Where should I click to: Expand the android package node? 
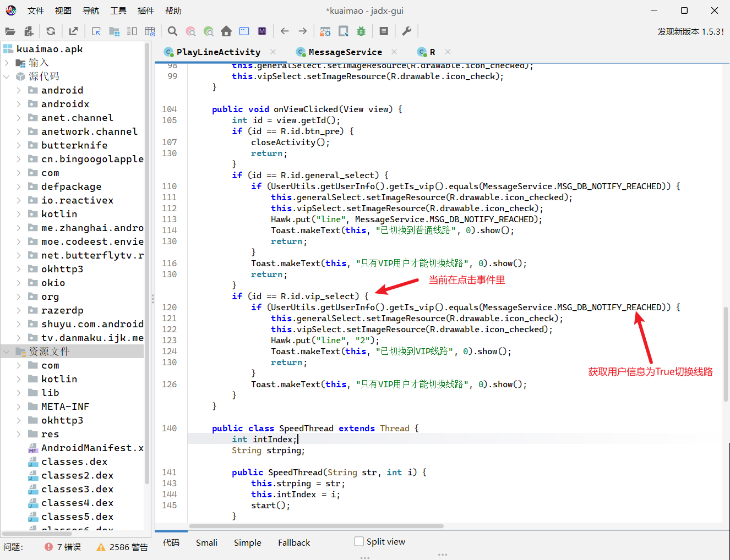pyautogui.click(x=19, y=90)
